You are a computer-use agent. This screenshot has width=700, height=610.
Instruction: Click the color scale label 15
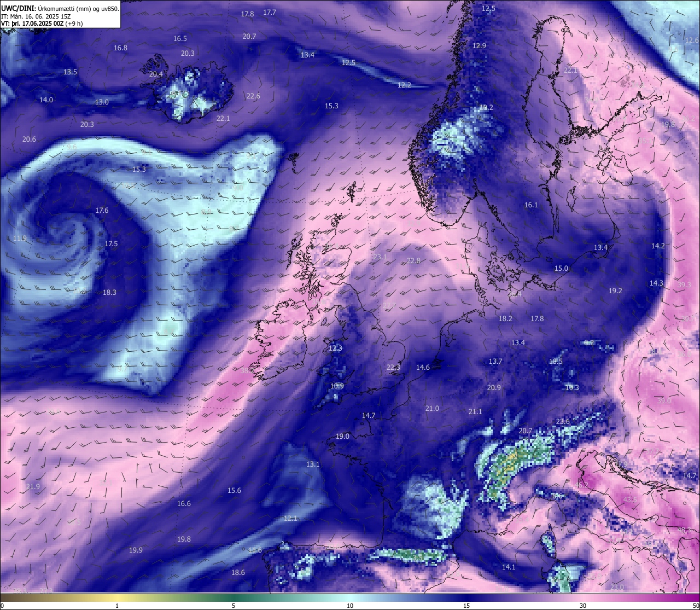click(466, 606)
